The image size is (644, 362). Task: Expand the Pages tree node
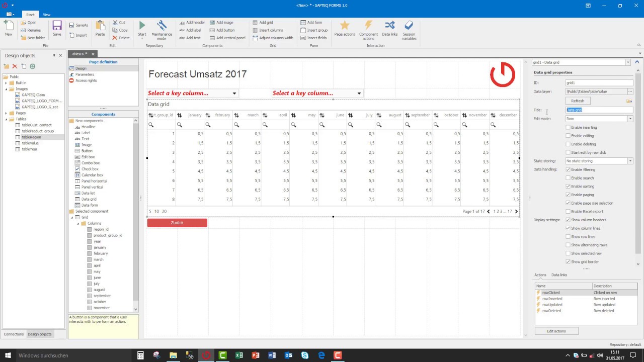[7, 113]
